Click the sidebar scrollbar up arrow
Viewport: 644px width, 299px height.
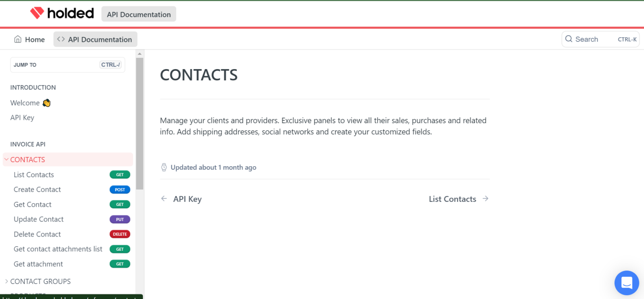[x=140, y=54]
